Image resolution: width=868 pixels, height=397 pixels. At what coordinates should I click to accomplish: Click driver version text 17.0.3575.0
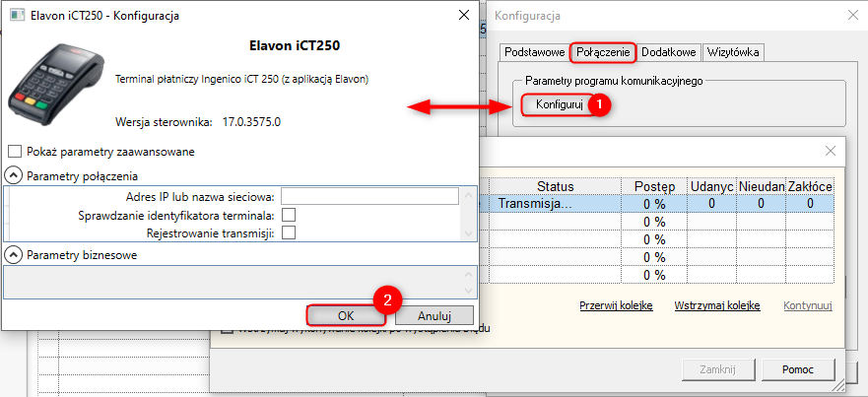(x=251, y=122)
